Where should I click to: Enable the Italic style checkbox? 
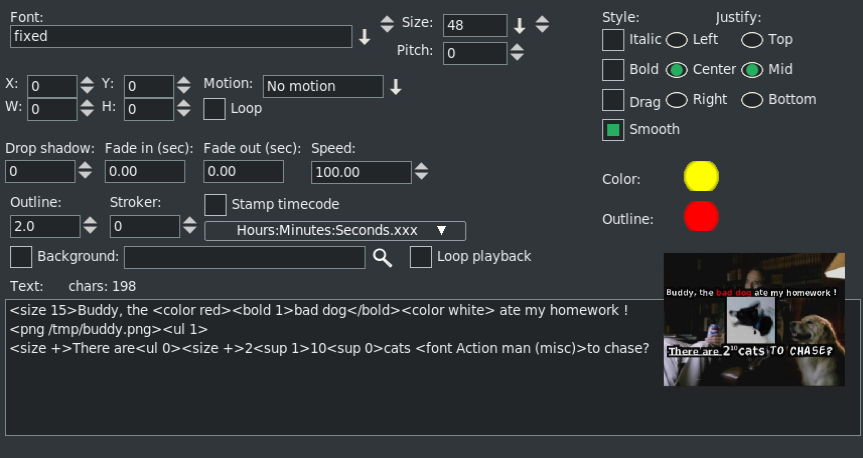[x=613, y=40]
